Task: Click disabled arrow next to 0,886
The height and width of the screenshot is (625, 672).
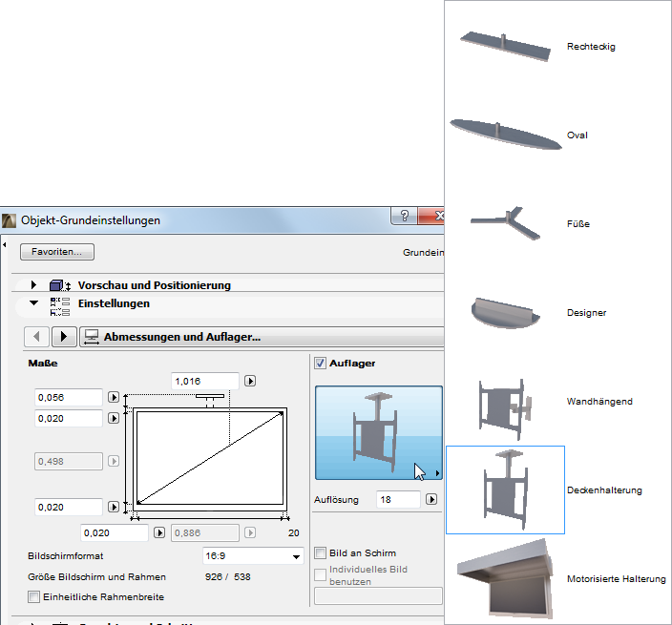Action: 250,532
